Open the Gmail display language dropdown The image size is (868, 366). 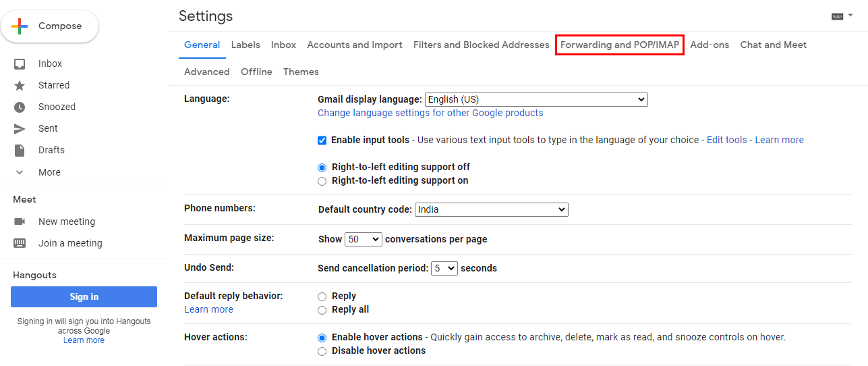click(536, 100)
